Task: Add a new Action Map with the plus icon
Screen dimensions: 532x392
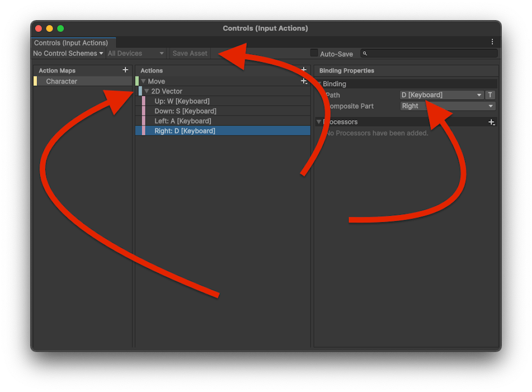Action: [x=125, y=70]
